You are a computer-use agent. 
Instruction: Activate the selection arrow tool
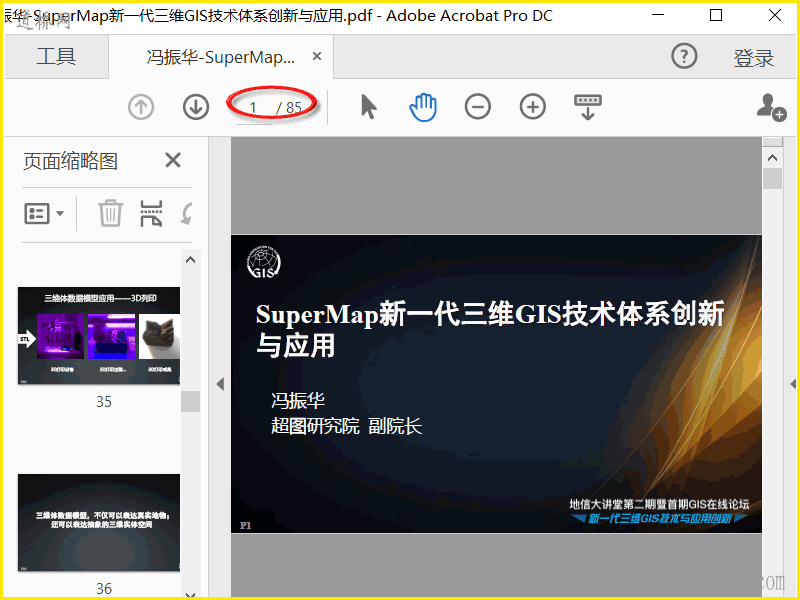point(368,107)
